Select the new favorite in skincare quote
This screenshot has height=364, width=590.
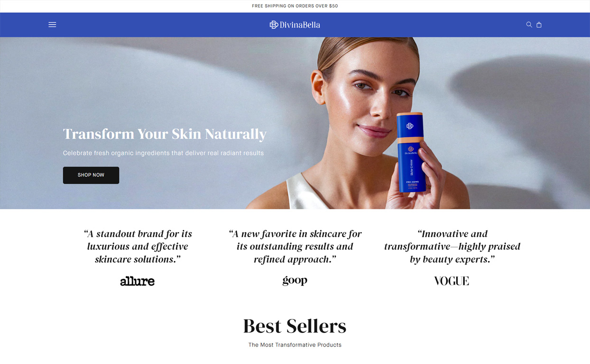(x=295, y=246)
